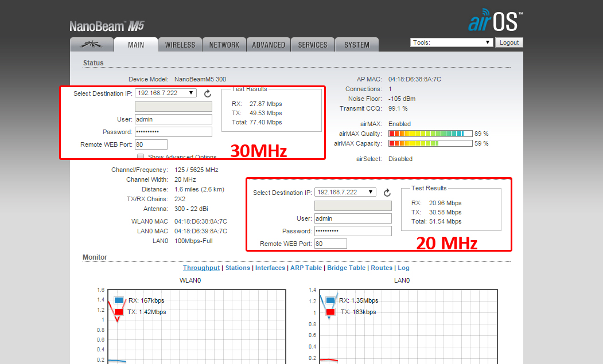Screen dimensions: 603x364
Task: Click the red TX legend swatch on WLAN0 graph
Action: [119, 312]
